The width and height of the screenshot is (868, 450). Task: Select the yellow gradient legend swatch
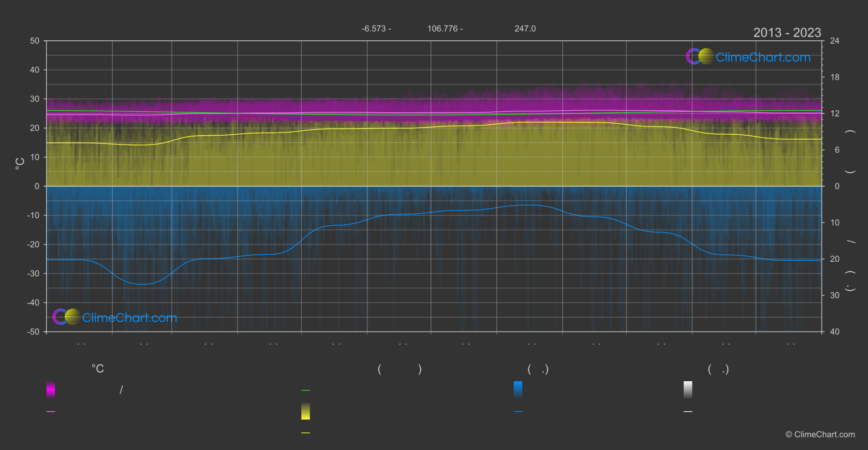[306, 411]
